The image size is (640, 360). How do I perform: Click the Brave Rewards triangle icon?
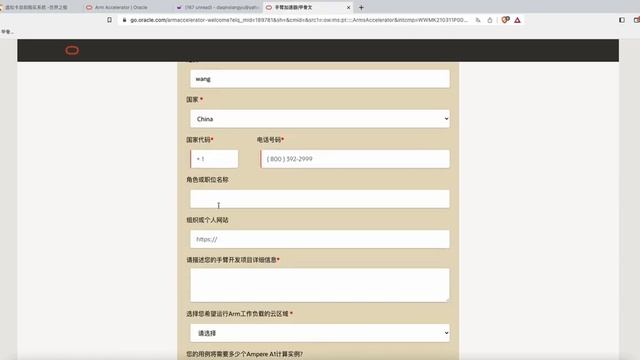pyautogui.click(x=517, y=20)
